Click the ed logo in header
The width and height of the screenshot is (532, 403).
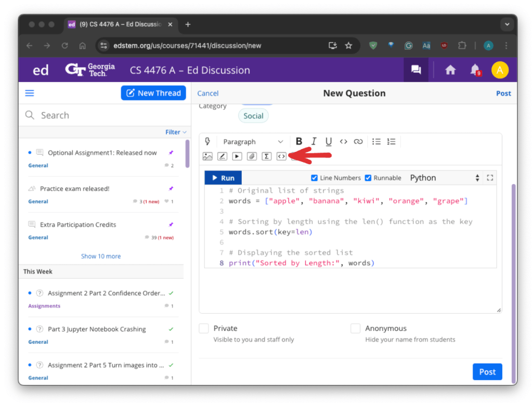[x=41, y=70]
